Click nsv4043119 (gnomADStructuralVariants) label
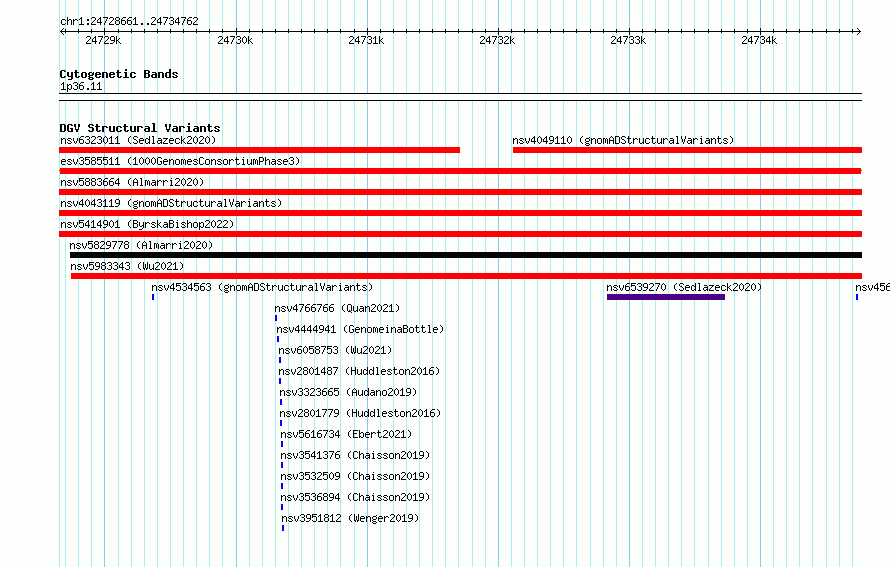This screenshot has height=567, width=890. [x=171, y=203]
